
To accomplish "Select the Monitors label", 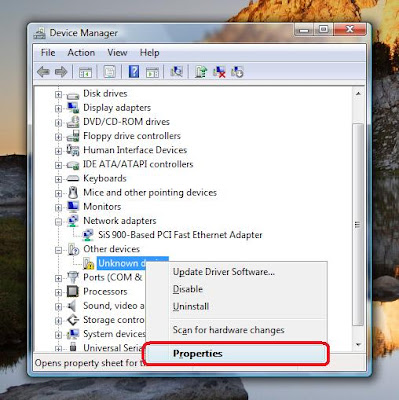I will (102, 207).
